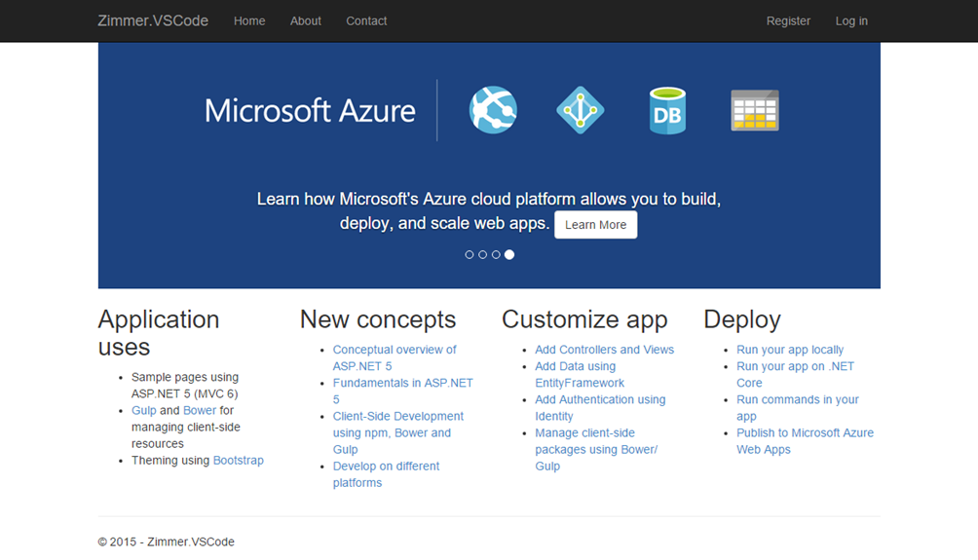Click 'Sample pages using ASP.NET 5' text
Viewport: 978px width, 560px height.
tap(185, 386)
